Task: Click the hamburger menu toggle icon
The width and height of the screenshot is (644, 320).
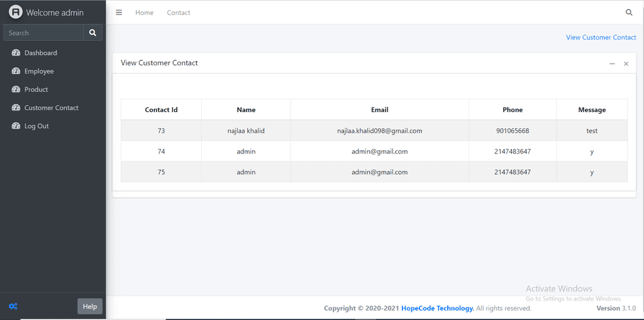Action: [119, 13]
